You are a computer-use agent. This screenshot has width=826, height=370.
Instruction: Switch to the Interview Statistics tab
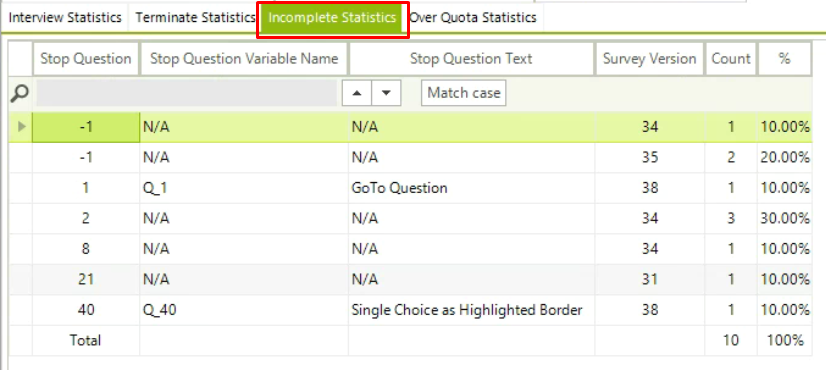tap(65, 17)
